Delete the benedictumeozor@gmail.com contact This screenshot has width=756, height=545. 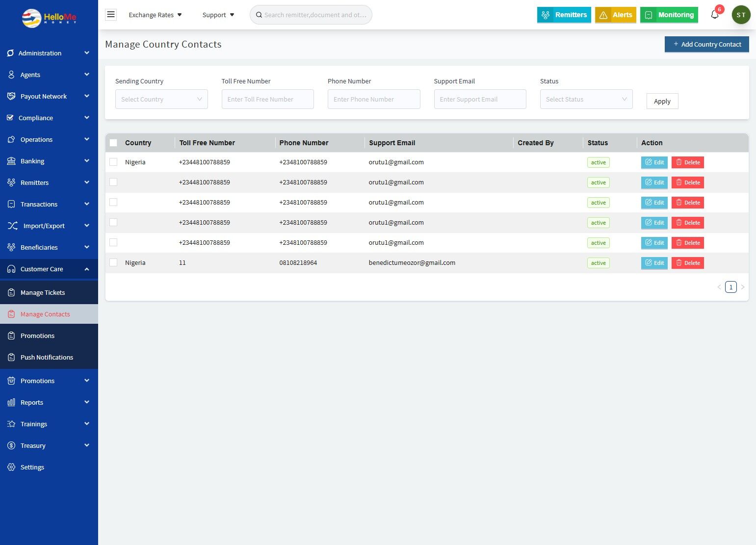point(687,263)
